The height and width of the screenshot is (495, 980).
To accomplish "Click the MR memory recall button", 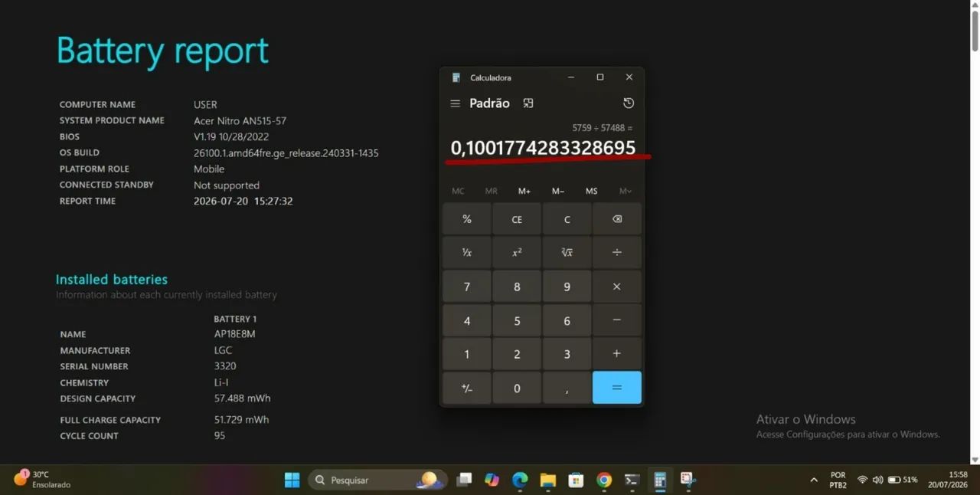I will (x=492, y=191).
